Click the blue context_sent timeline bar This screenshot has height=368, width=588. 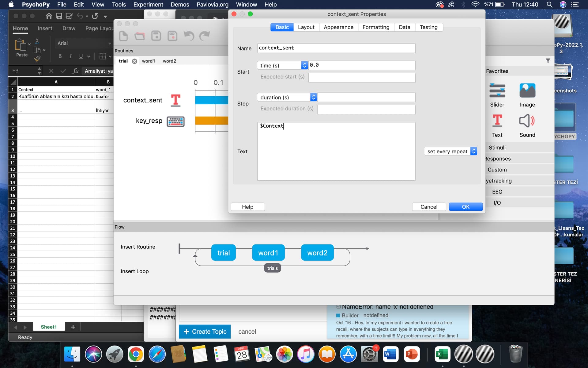pyautogui.click(x=211, y=100)
